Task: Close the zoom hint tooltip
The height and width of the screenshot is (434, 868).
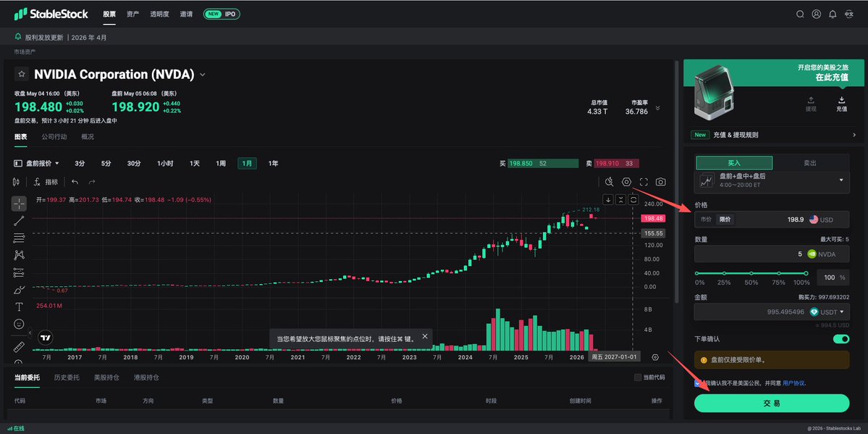Action: tap(425, 336)
